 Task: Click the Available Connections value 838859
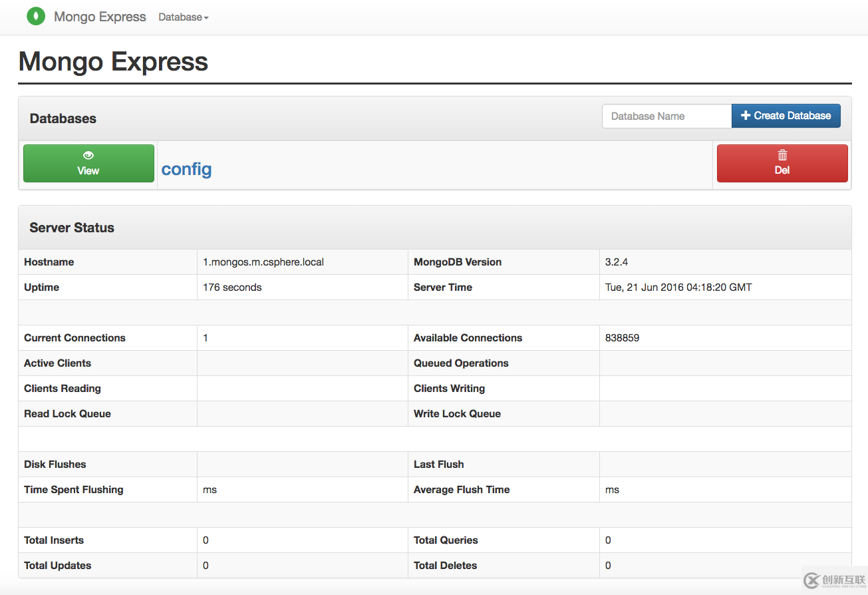tap(622, 338)
